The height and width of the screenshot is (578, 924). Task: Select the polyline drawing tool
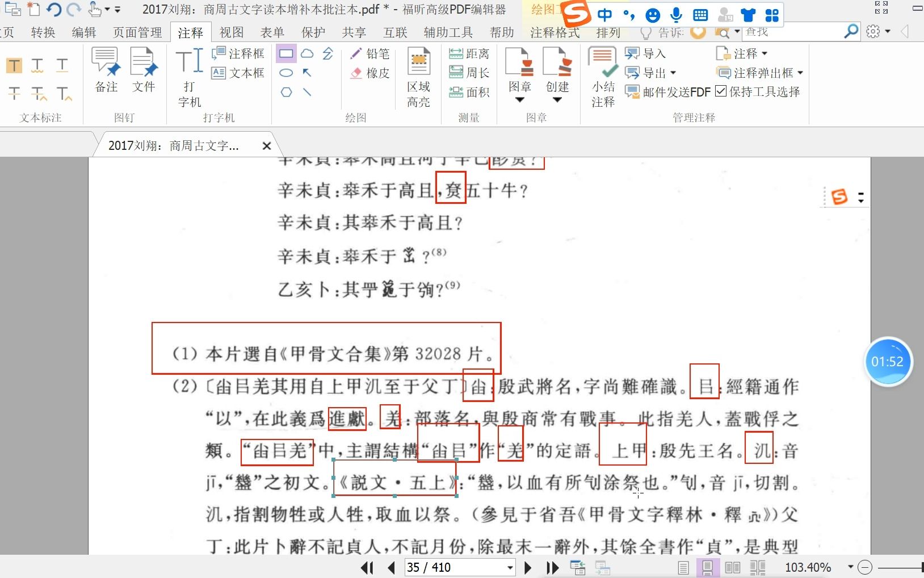(328, 54)
